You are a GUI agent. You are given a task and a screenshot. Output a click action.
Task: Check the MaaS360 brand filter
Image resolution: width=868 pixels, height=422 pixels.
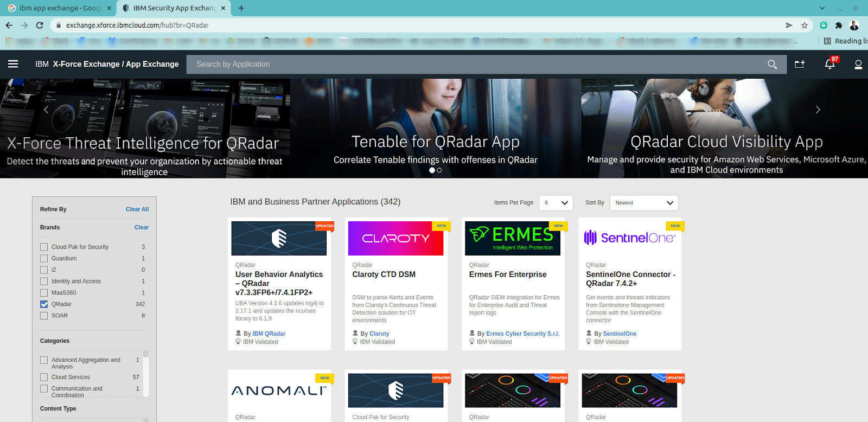tap(44, 292)
